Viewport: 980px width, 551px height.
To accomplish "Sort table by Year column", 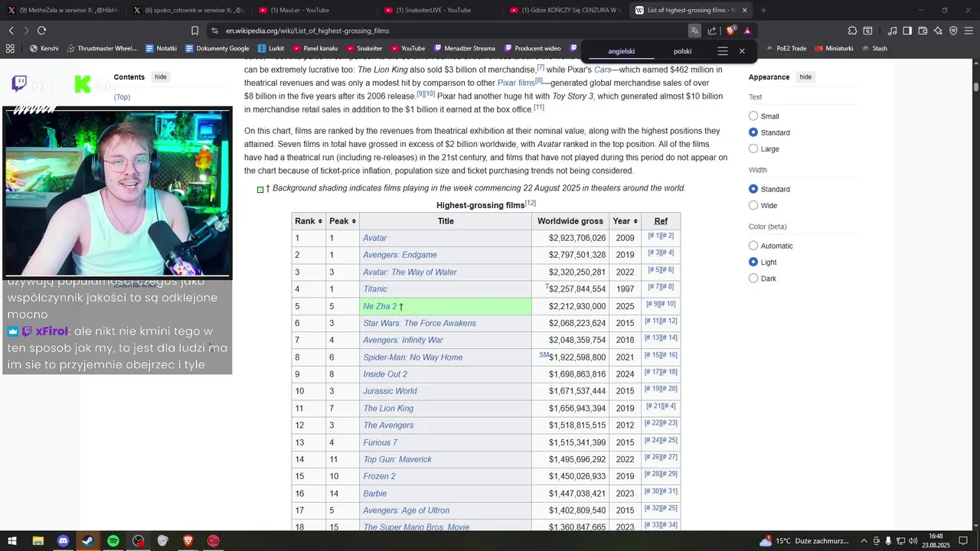I will (625, 221).
